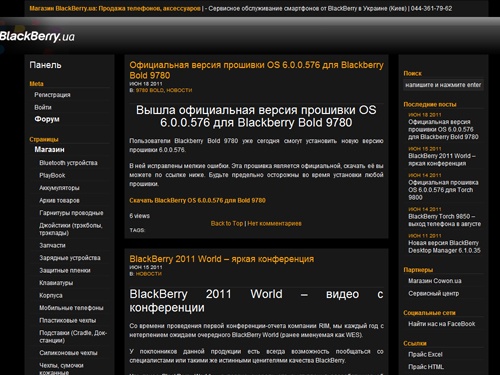Image resolution: width=500 pixels, height=375 pixels.
Task: Click the Back to Top link
Action: (x=227, y=223)
